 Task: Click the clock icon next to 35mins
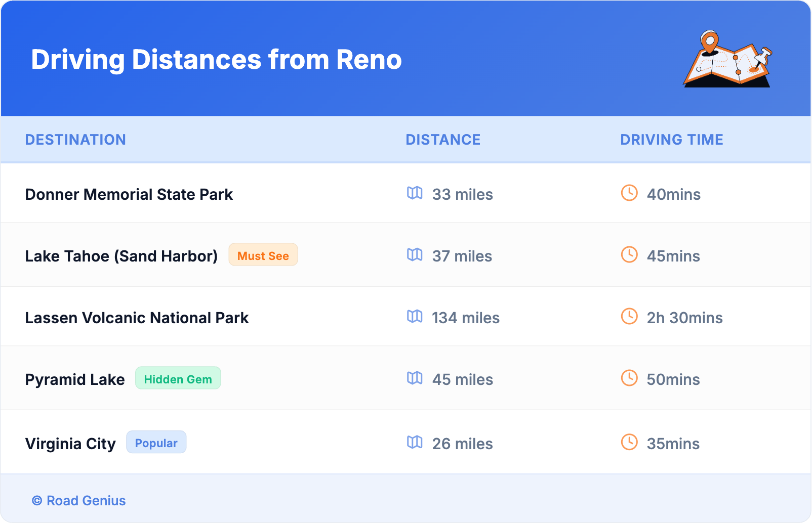coord(629,443)
